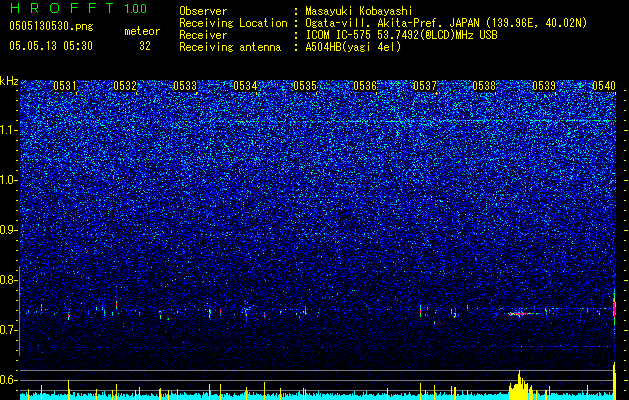The width and height of the screenshot is (629, 400).
Task: Click the Receiver field label
Action: [203, 35]
